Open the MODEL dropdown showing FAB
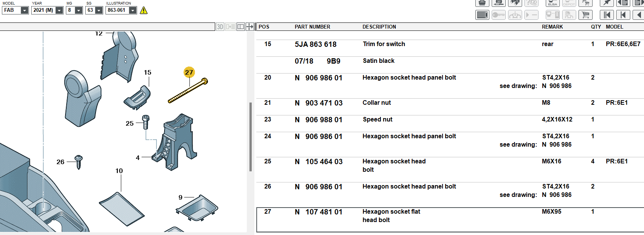Image resolution: width=644 pixels, height=235 pixels. (15, 10)
